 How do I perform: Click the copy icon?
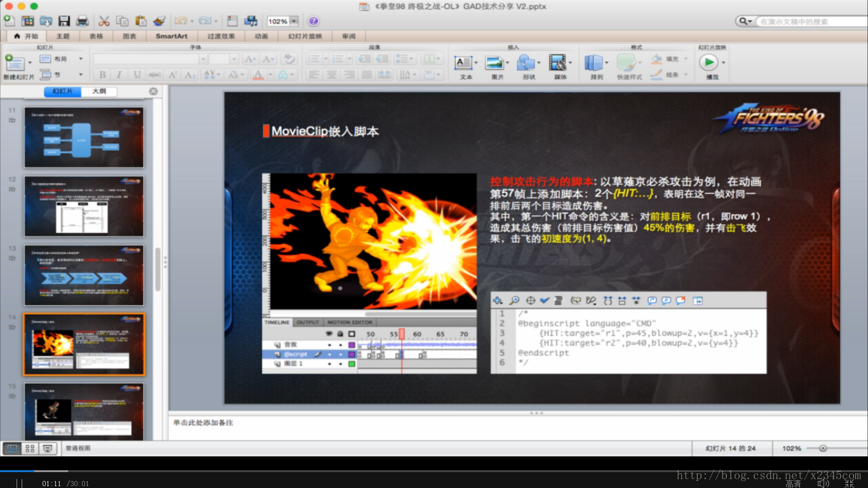(x=123, y=21)
